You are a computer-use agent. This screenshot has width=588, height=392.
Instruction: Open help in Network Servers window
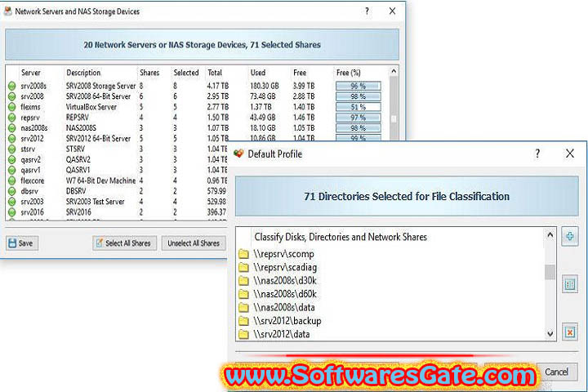point(367,11)
